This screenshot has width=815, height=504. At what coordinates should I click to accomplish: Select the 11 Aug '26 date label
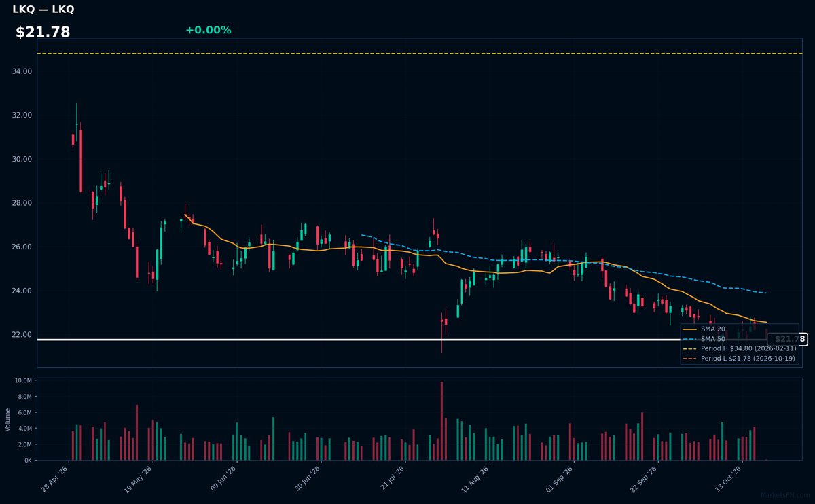477,479
